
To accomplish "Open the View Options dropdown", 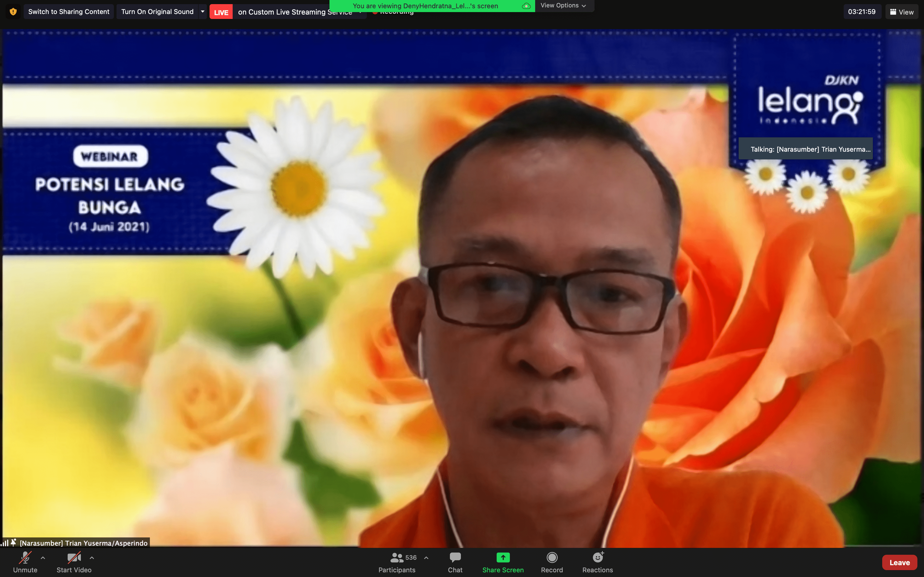I will click(x=563, y=5).
